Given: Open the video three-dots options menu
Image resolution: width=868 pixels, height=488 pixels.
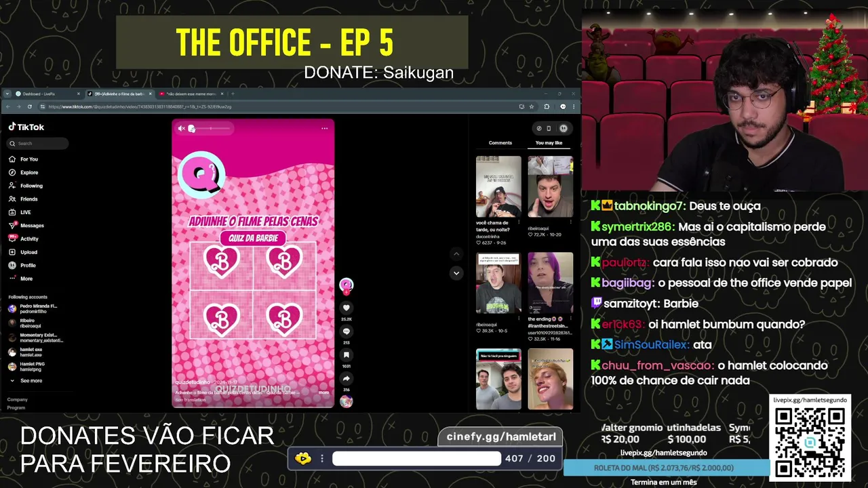Looking at the screenshot, I should (x=324, y=128).
